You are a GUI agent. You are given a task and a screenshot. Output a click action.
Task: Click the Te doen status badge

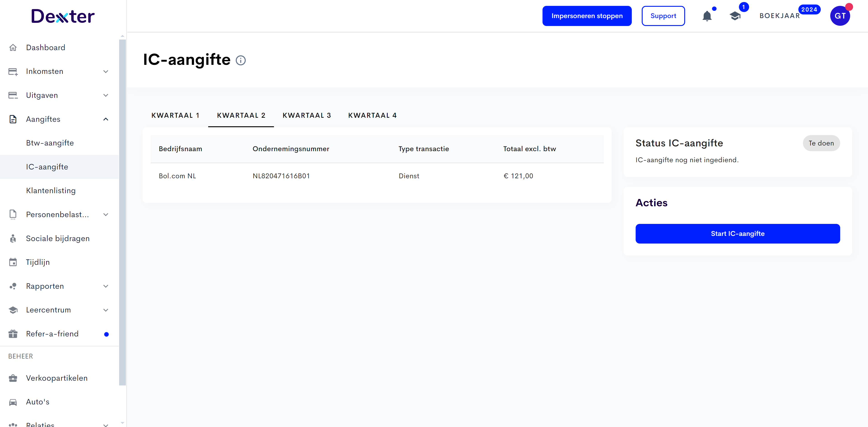click(x=821, y=143)
